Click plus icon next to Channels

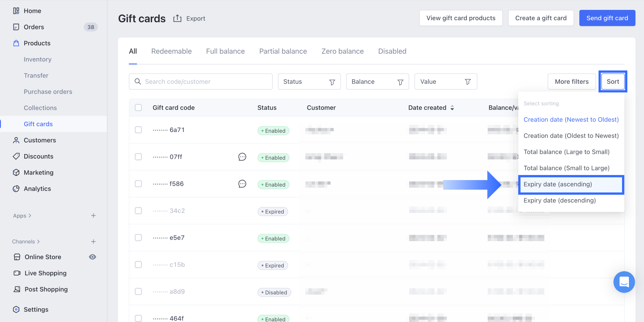click(x=93, y=242)
